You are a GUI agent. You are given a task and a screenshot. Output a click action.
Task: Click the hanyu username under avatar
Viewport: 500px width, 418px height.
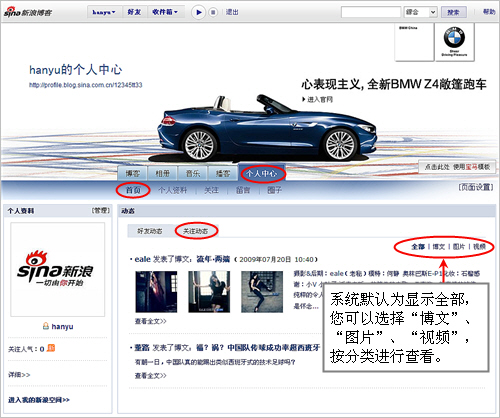tap(62, 326)
